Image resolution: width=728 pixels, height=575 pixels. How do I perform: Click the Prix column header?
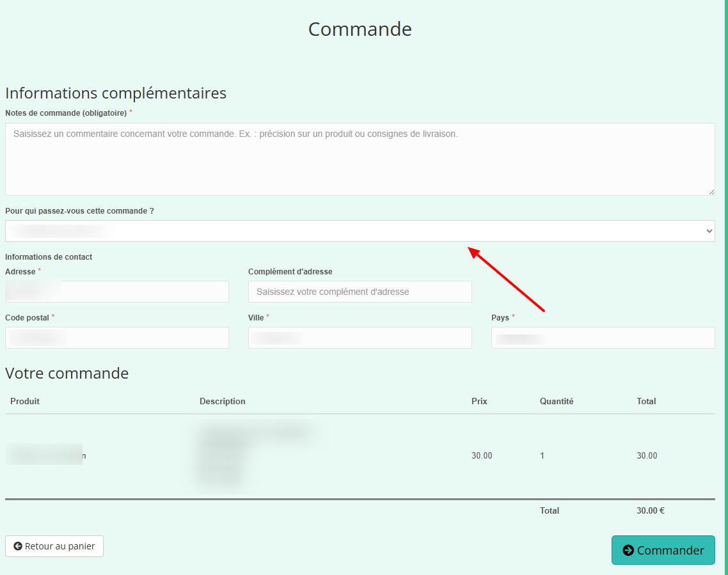(479, 401)
